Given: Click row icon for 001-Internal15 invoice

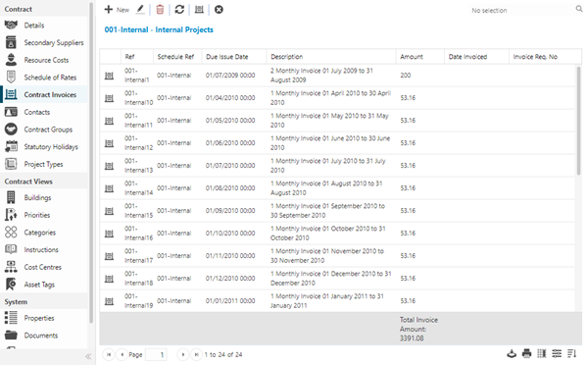Looking at the screenshot, I should coord(109,211).
